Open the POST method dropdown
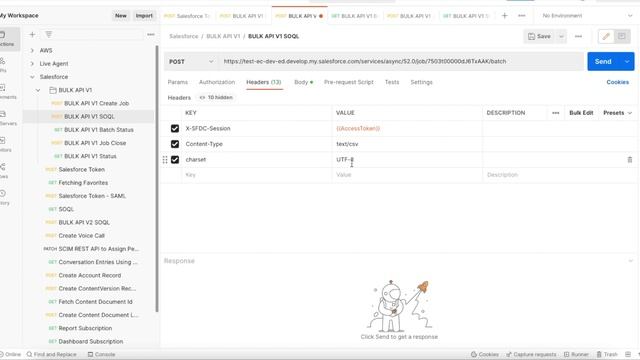This screenshot has width=640, height=360. click(191, 62)
